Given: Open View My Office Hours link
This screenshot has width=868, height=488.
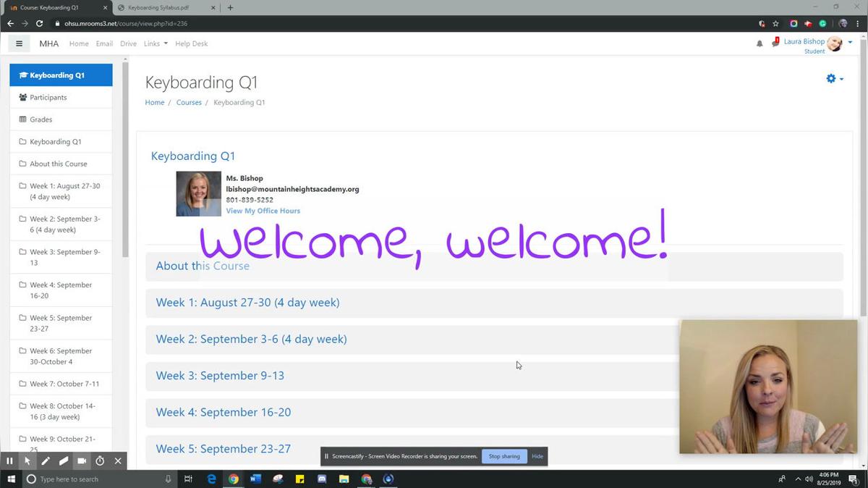Looking at the screenshot, I should 263,211.
